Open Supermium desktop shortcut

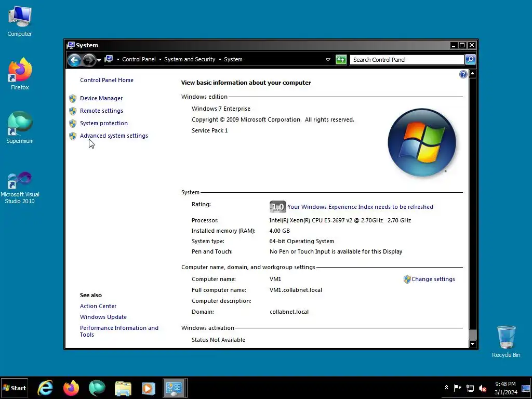(20, 127)
